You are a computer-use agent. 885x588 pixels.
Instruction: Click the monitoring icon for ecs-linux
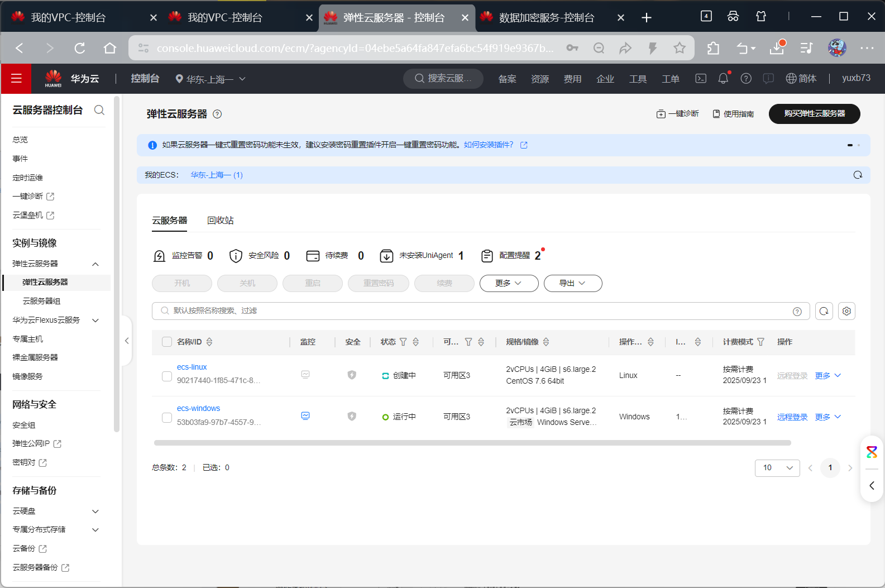pos(305,375)
